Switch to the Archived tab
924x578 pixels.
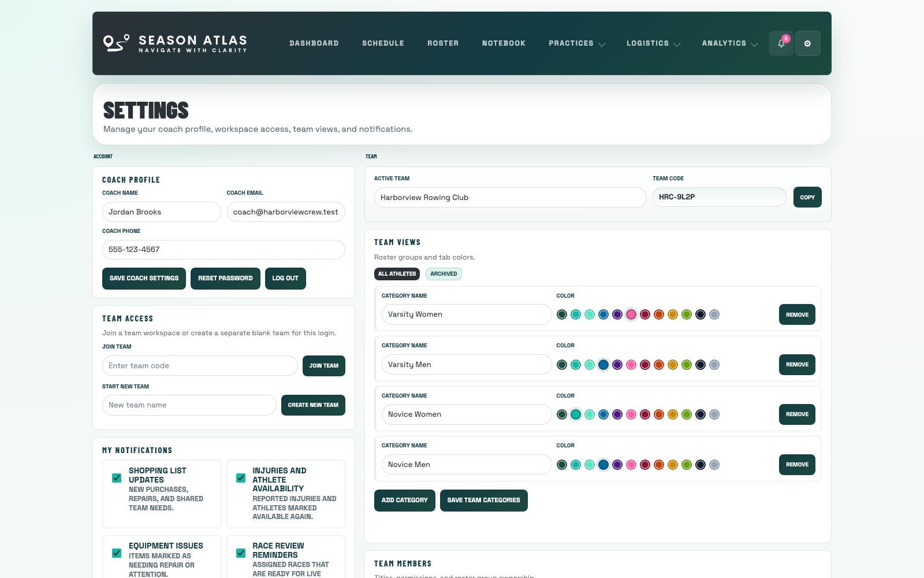click(x=444, y=274)
